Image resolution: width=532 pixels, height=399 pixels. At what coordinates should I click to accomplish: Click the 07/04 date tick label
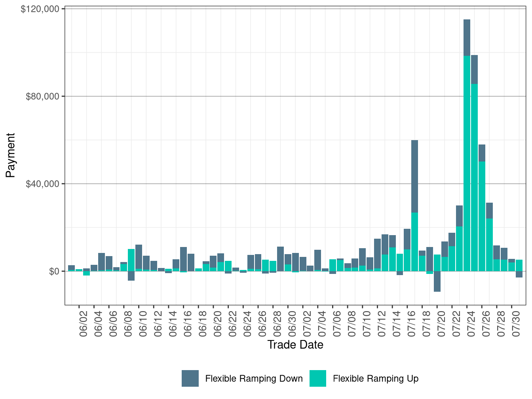[x=322, y=324]
